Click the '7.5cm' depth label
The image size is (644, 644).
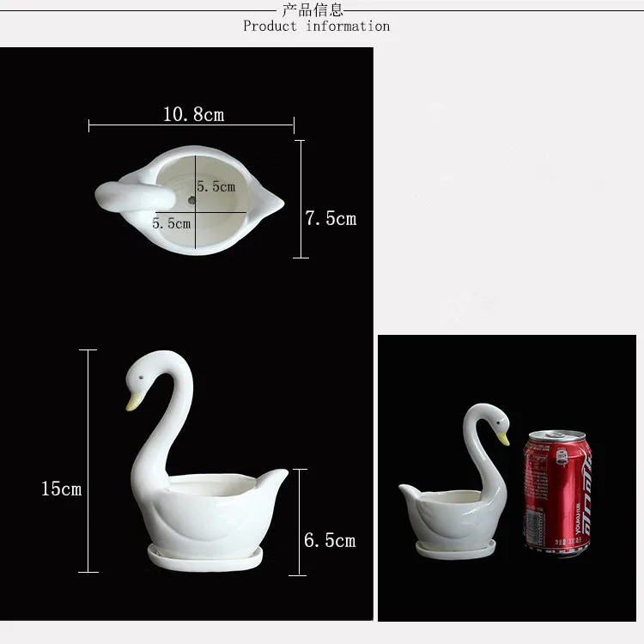tap(331, 218)
